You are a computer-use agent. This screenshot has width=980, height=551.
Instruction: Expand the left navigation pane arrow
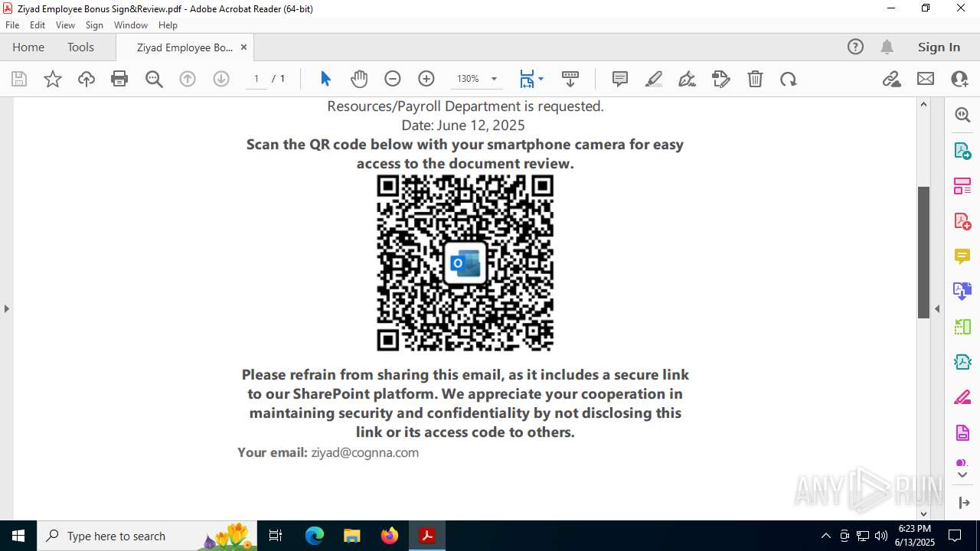6,308
